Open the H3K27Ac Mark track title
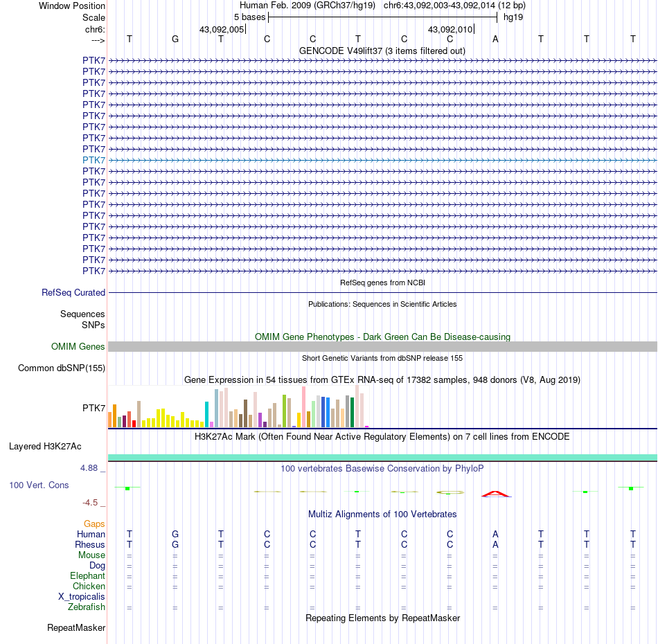 click(x=382, y=437)
